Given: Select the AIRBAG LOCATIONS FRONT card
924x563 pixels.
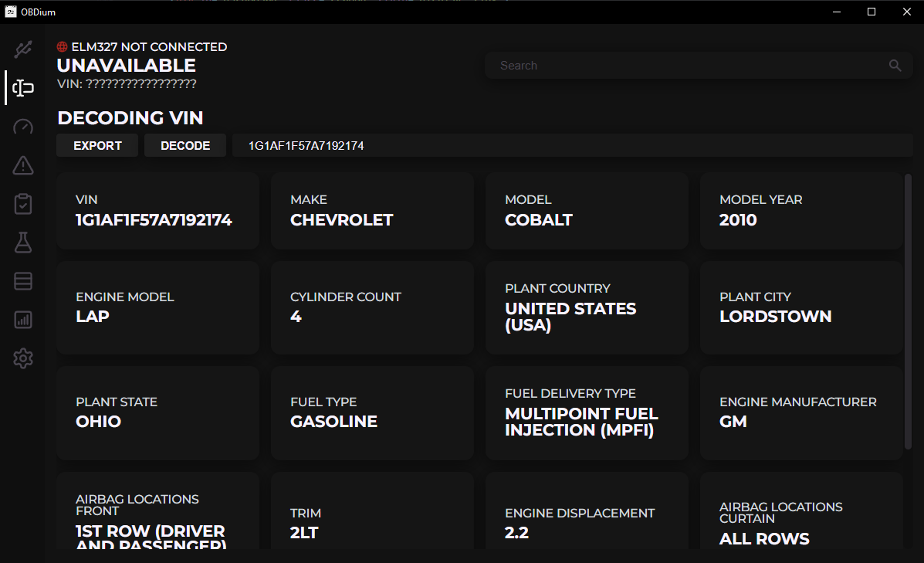Looking at the screenshot, I should pyautogui.click(x=158, y=511).
